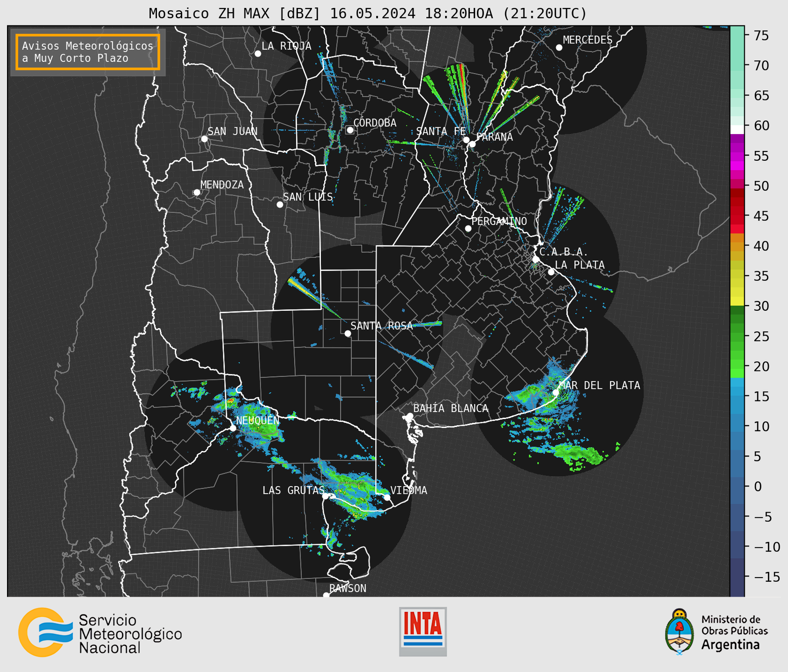The width and height of the screenshot is (788, 672).
Task: Click the white 60 dBZ color band
Action: [x=737, y=129]
